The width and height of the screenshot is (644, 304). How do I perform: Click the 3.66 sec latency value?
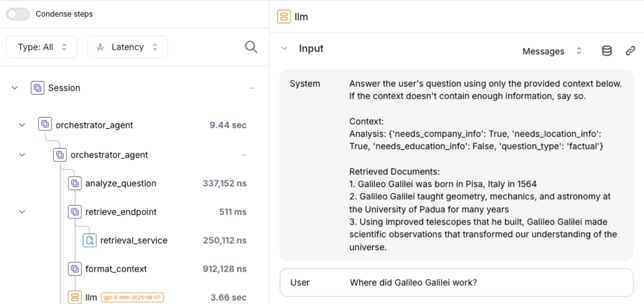pos(229,297)
